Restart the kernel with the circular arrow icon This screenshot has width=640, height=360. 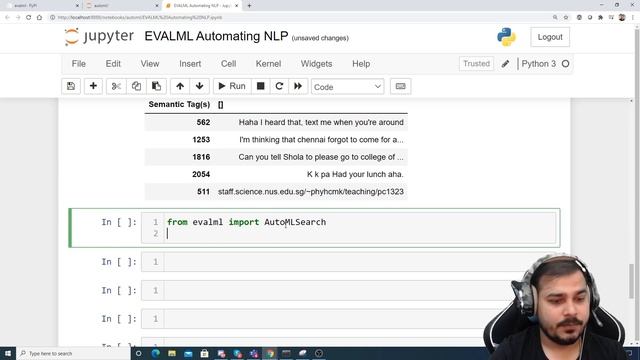click(279, 86)
